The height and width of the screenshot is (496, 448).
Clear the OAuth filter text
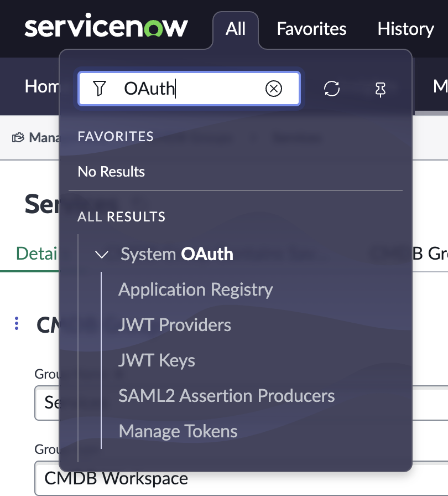coord(274,89)
